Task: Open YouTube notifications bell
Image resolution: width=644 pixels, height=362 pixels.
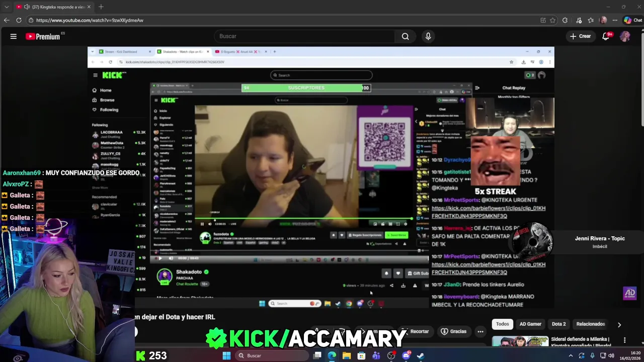Action: click(x=606, y=36)
